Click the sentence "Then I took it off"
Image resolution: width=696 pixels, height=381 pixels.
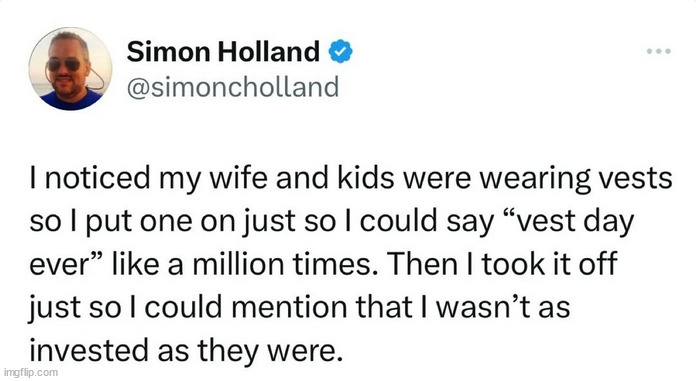pos(502,264)
